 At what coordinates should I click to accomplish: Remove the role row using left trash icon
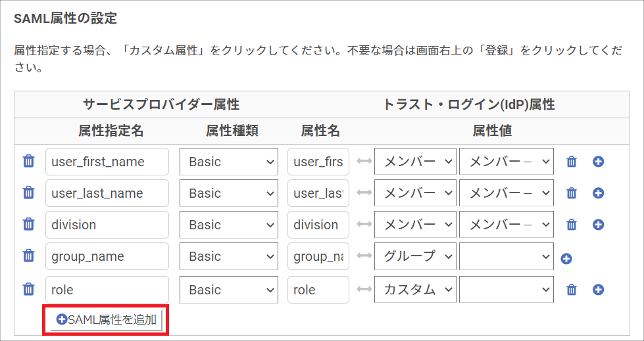tap(28, 289)
